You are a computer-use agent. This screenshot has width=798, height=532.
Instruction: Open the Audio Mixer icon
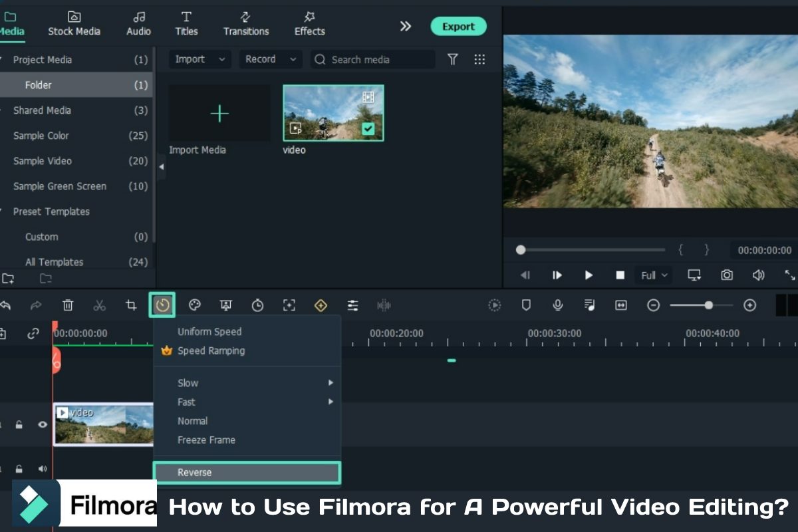(589, 305)
